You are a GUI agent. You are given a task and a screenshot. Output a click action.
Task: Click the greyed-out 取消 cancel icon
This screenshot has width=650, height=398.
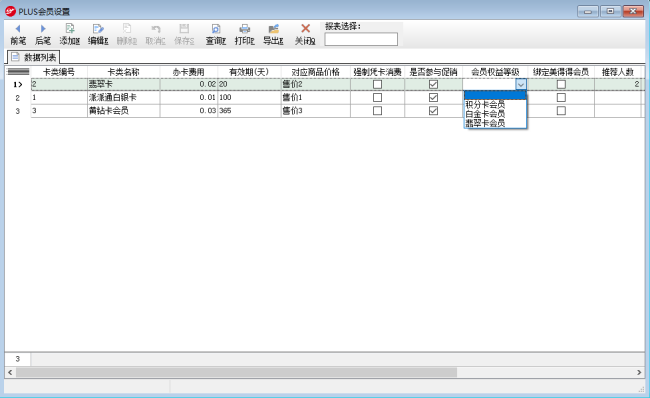(x=155, y=29)
